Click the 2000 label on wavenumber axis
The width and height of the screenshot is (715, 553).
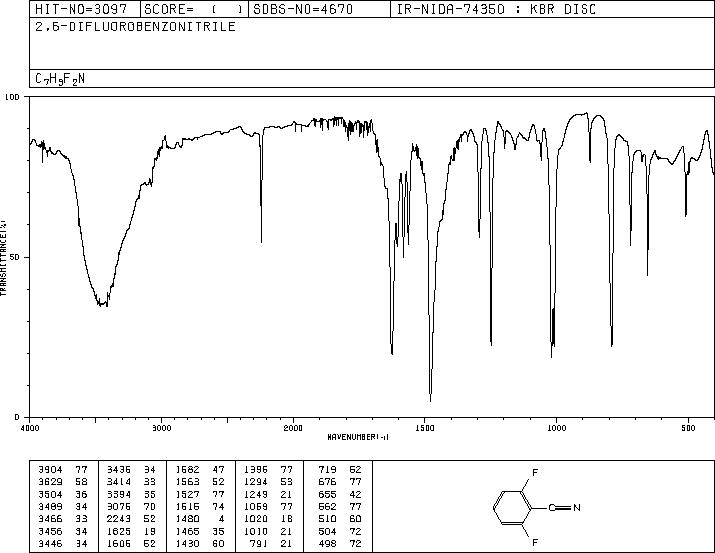293,428
